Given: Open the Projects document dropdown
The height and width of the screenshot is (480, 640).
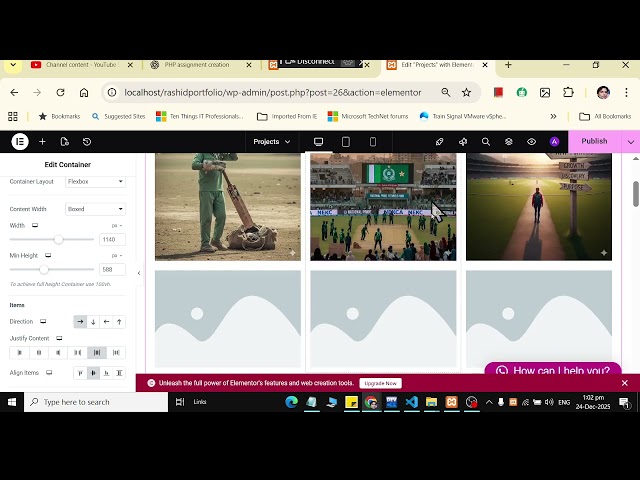Looking at the screenshot, I should click(x=271, y=142).
